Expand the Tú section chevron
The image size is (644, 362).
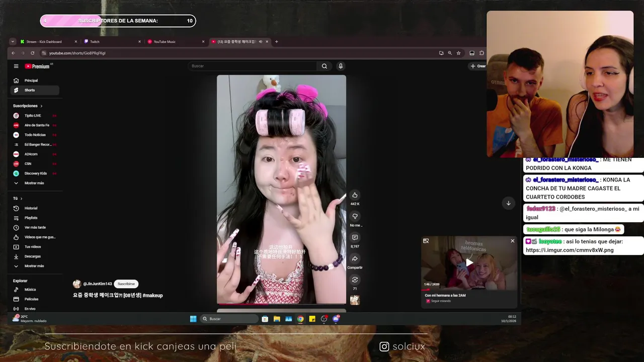(x=21, y=199)
